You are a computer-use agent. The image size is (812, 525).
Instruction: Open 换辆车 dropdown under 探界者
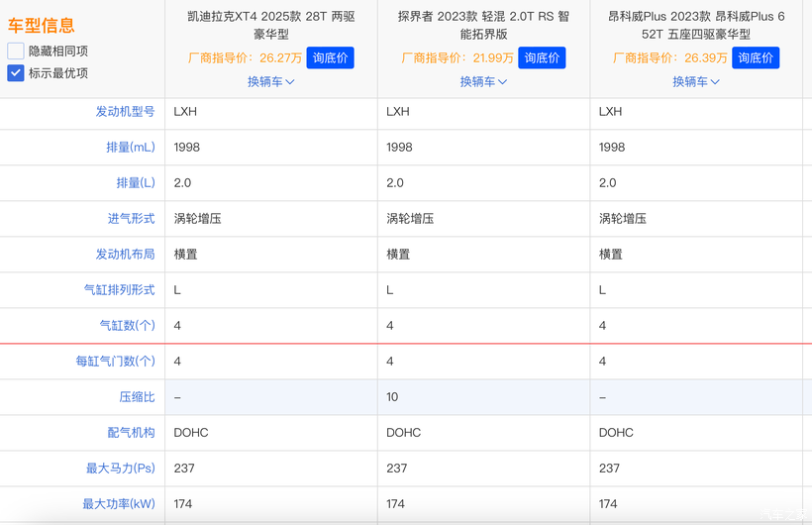[483, 82]
